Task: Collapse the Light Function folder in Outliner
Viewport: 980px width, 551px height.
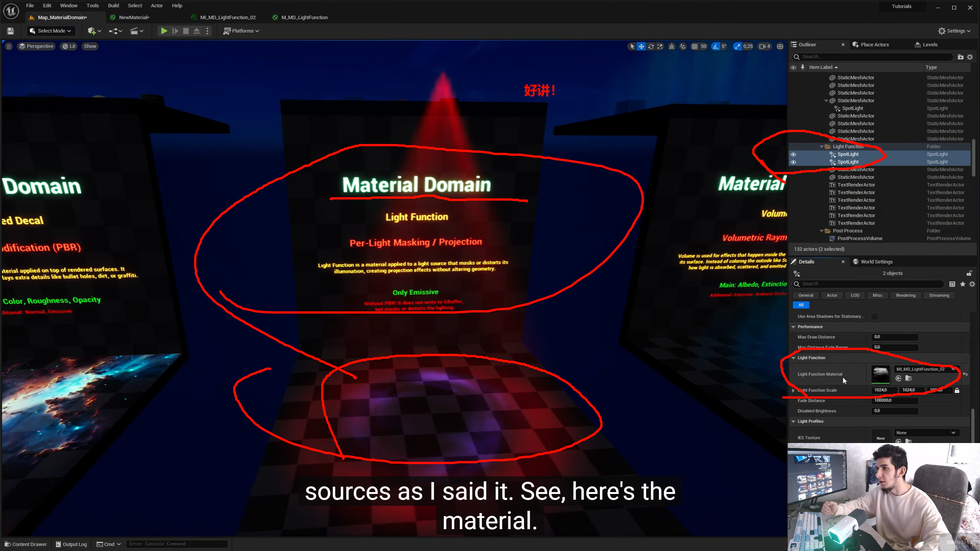Action: [x=822, y=147]
